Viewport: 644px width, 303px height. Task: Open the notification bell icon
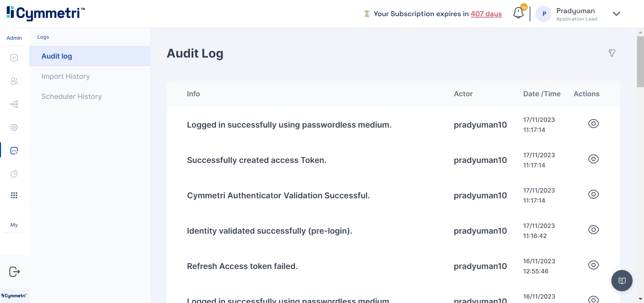pos(518,13)
